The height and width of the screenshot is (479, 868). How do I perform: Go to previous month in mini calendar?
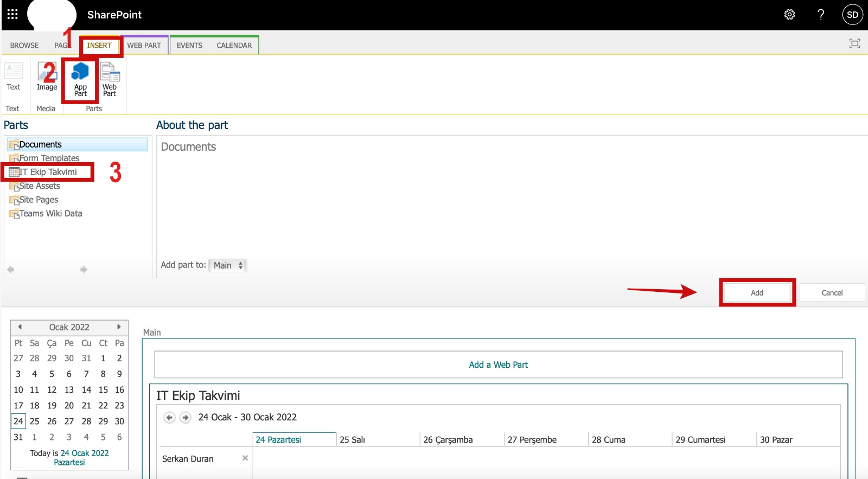[20, 327]
